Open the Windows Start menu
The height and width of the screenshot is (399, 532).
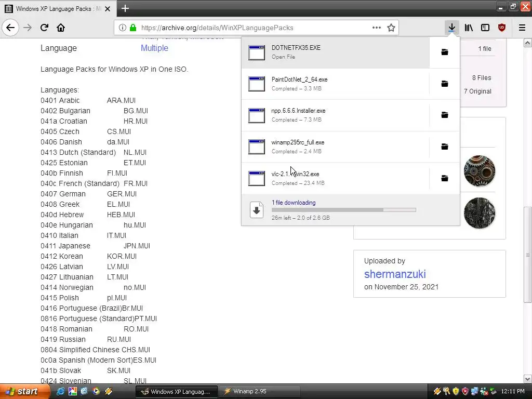(24, 391)
